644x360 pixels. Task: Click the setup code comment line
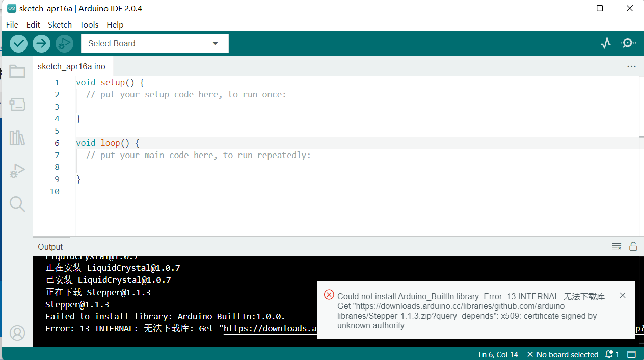[186, 94]
